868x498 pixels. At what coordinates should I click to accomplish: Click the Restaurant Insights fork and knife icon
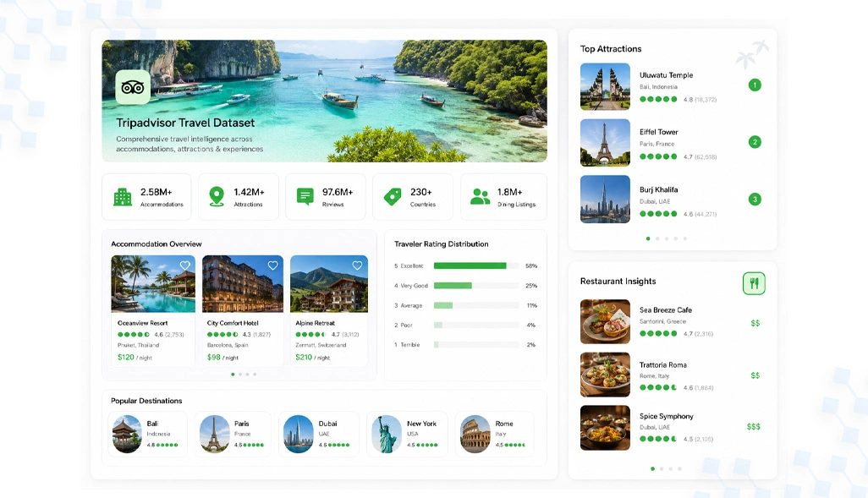754,283
